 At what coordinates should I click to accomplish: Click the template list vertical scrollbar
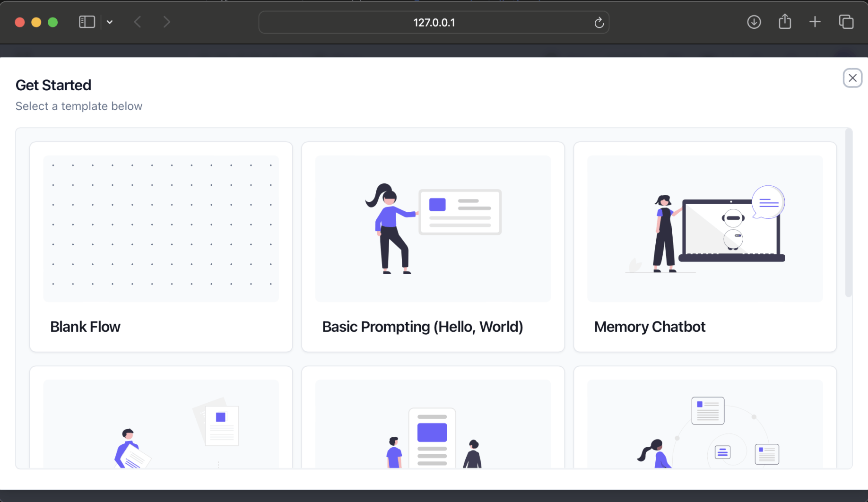click(849, 213)
